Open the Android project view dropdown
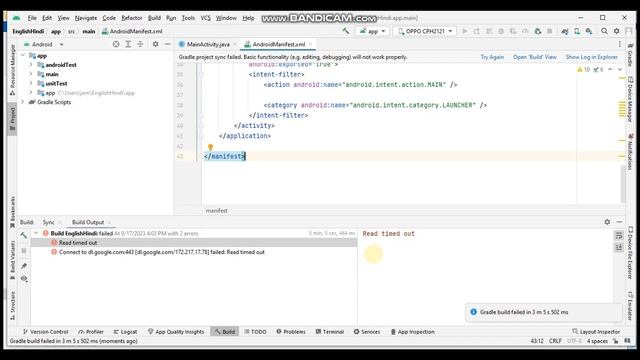Image resolution: width=640 pixels, height=360 pixels. click(x=43, y=44)
